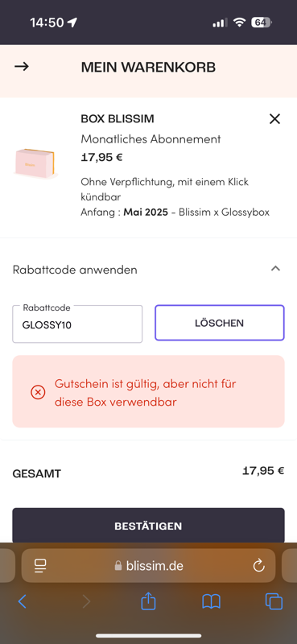Tap the location arrow in status bar
Image resolution: width=297 pixels, height=644 pixels.
(x=72, y=23)
